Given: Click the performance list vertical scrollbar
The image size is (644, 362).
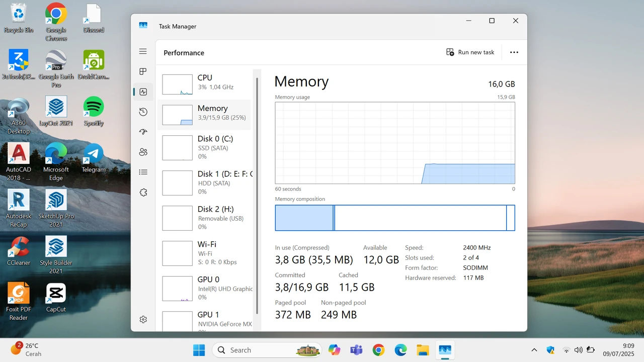Looking at the screenshot, I should click(x=258, y=196).
